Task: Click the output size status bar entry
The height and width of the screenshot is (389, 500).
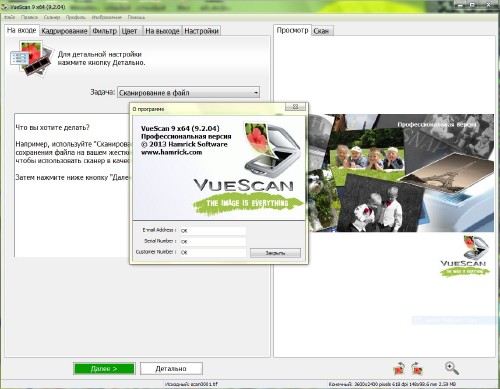Action: pyautogui.click(x=392, y=384)
